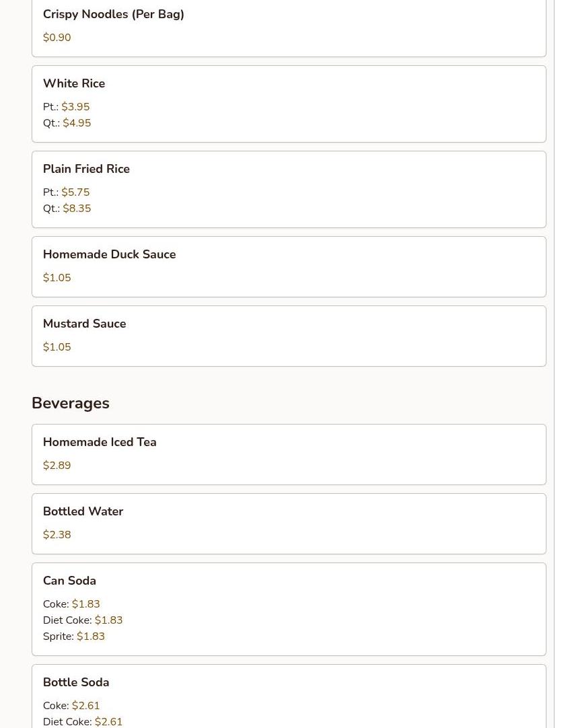Pick the Plain Fried Rice pint $5.75
Image resolution: width=568 pixels, height=728 pixels.
[75, 192]
